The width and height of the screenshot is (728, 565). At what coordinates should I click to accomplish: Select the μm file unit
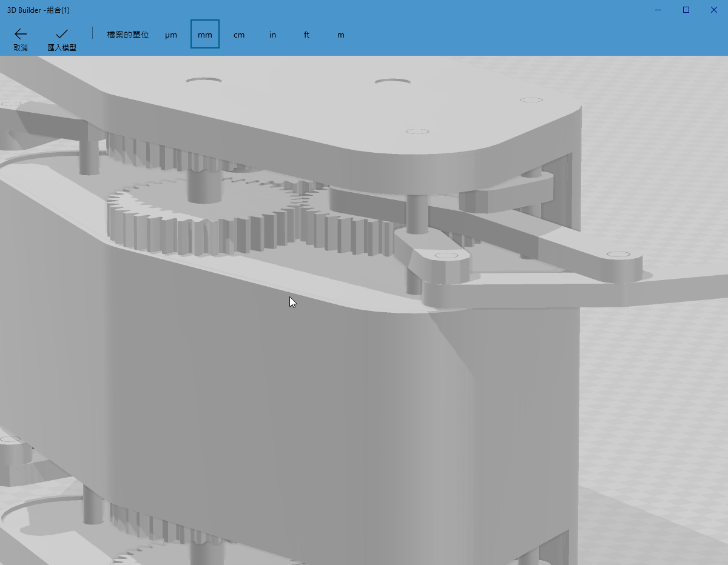click(171, 35)
